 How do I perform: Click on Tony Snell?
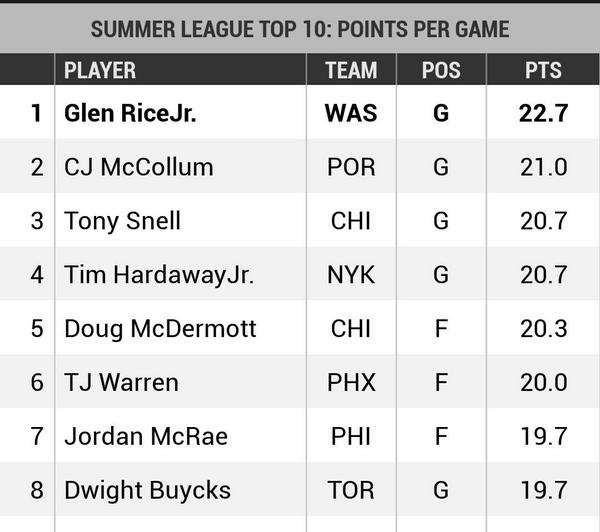tap(122, 220)
